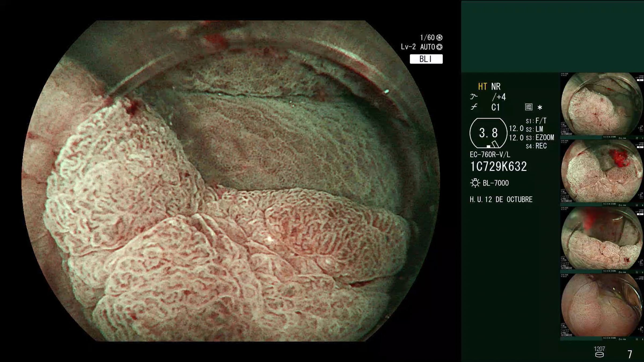Click the shutter speed icon beside 1/60

tap(439, 38)
